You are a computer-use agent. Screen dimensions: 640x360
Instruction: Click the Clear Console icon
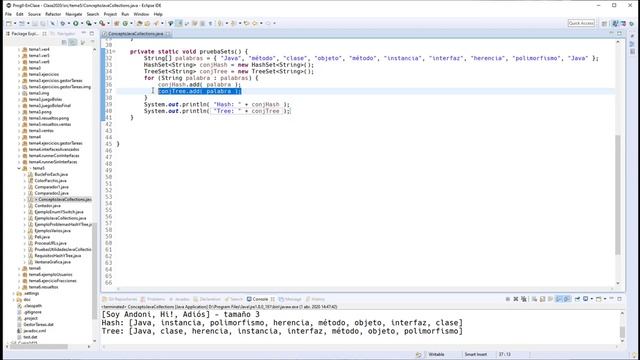click(x=534, y=299)
